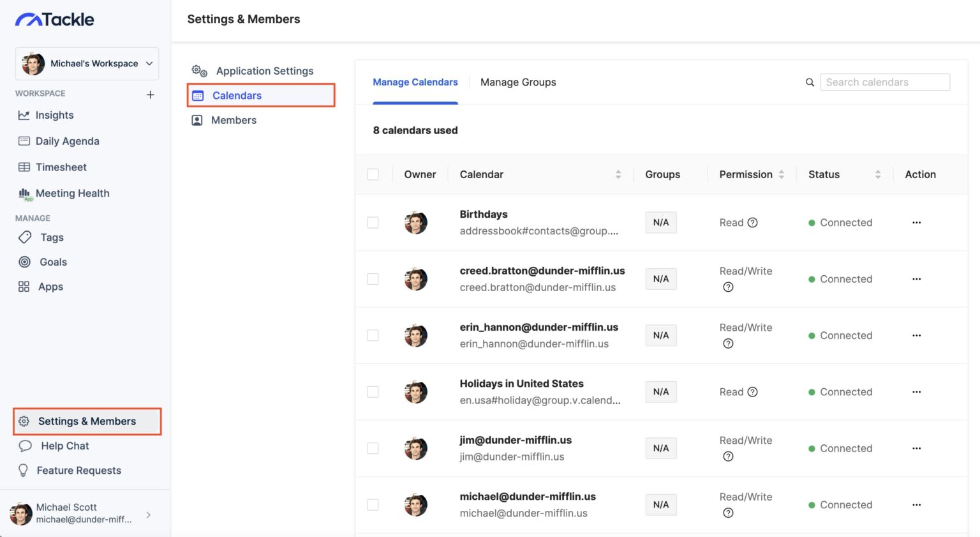Click help icon beside Holidays Read permission
The width and height of the screenshot is (980, 537).
click(752, 392)
